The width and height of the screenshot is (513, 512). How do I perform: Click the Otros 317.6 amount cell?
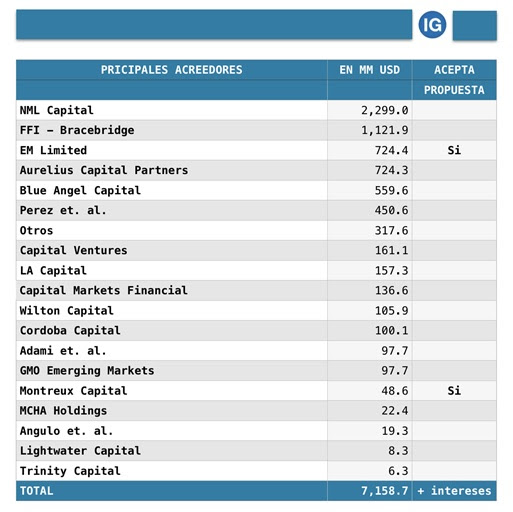point(370,230)
